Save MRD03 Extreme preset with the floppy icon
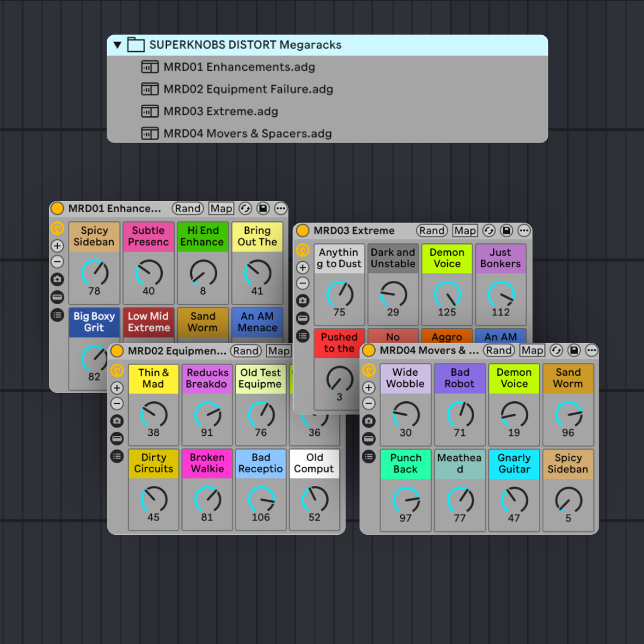Viewport: 644px width, 644px height. (507, 230)
